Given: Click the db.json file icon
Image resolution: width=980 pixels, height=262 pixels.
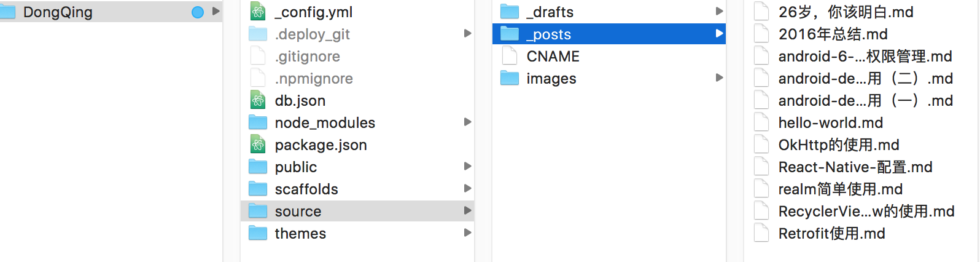Looking at the screenshot, I should [258, 100].
